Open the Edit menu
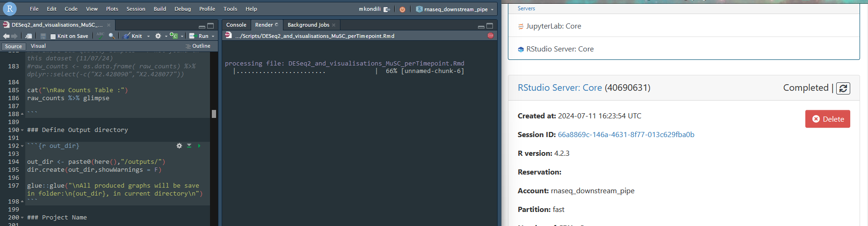The height and width of the screenshot is (226, 868). click(51, 9)
